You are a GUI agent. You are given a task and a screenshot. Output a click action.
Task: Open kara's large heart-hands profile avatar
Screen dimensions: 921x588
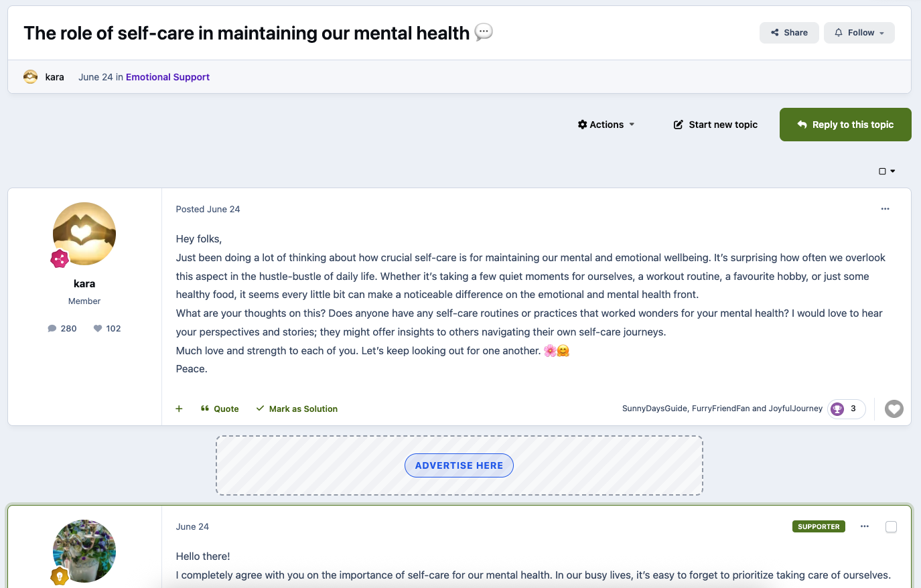pos(84,234)
